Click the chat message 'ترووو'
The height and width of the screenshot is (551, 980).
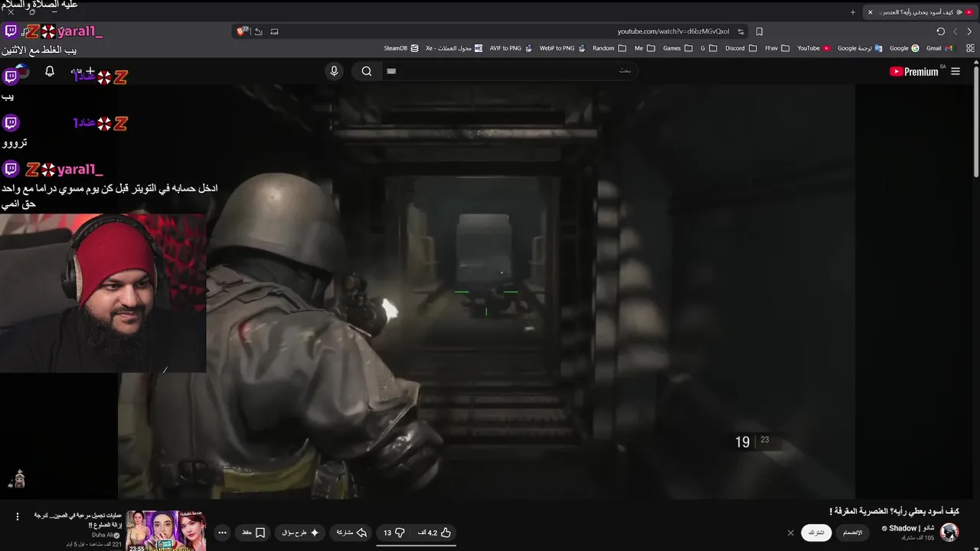point(15,142)
